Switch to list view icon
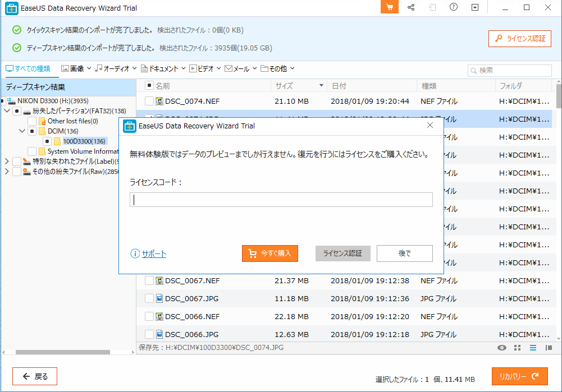This screenshot has width=562, height=392. pos(533,348)
